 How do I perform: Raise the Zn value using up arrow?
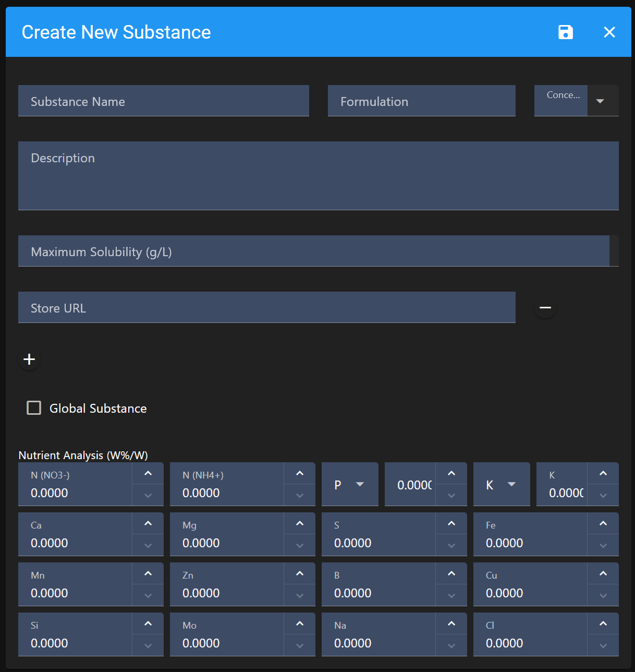click(x=300, y=574)
